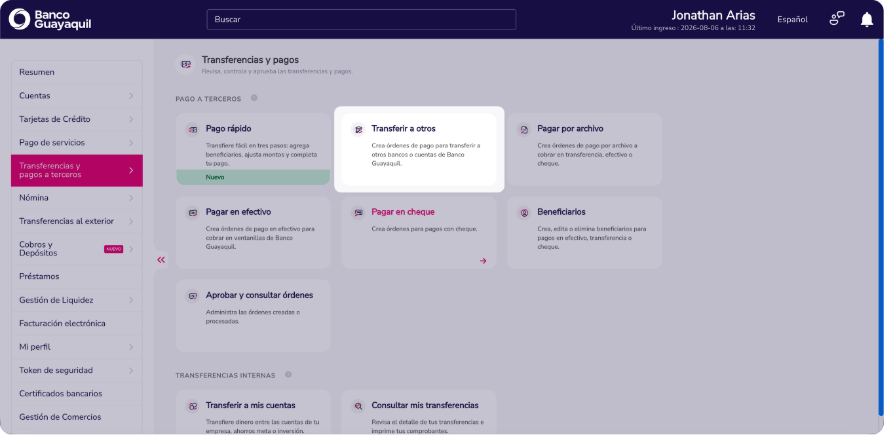Click the Jonathan Arias user name

click(713, 15)
